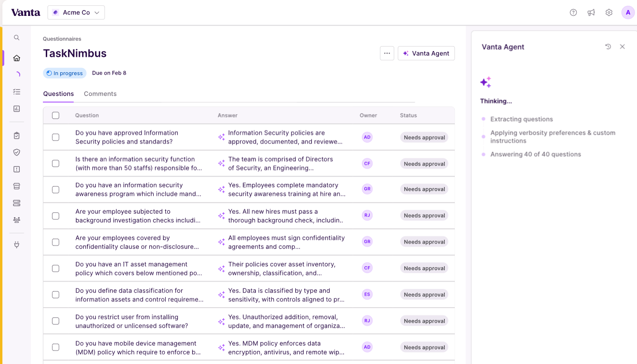This screenshot has height=364, width=637.
Task: Check the box for information security function question
Action: click(55, 164)
